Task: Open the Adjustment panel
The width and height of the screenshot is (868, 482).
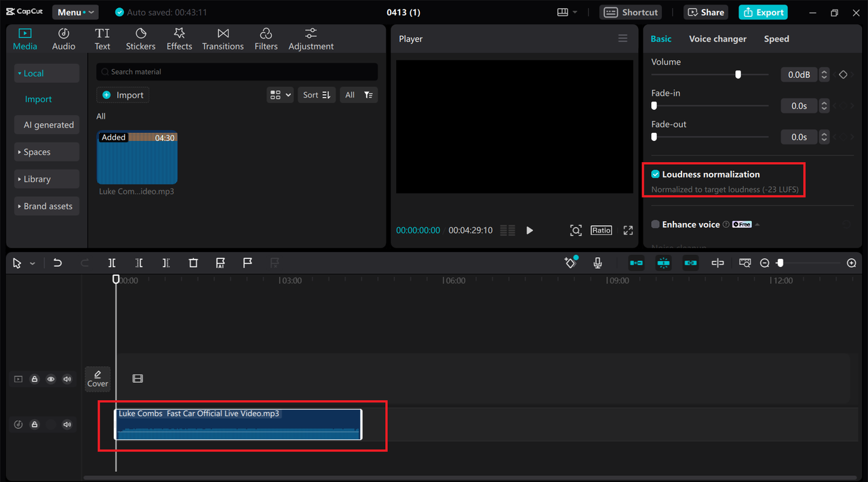Action: 311,39
